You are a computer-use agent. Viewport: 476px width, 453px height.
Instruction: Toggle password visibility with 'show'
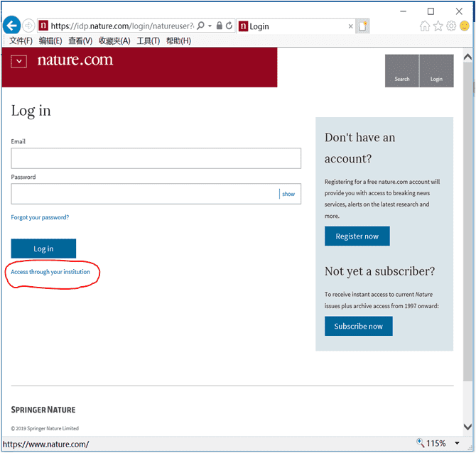[288, 194]
